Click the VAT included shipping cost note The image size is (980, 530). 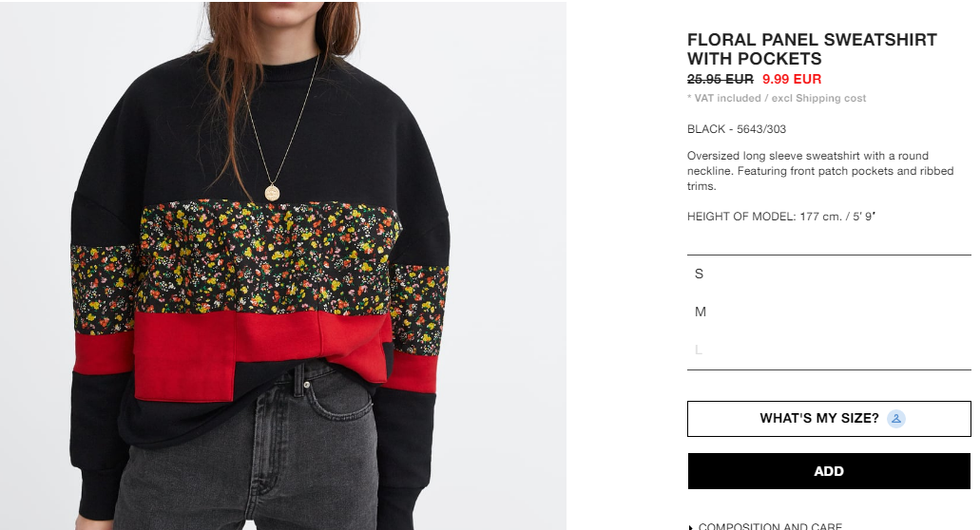[777, 98]
